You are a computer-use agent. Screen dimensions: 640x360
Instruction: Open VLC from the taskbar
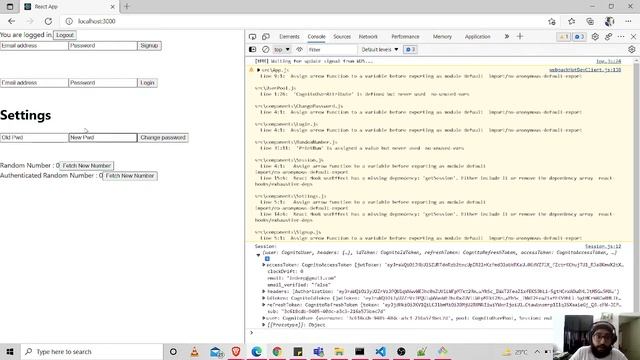[x=194, y=351]
